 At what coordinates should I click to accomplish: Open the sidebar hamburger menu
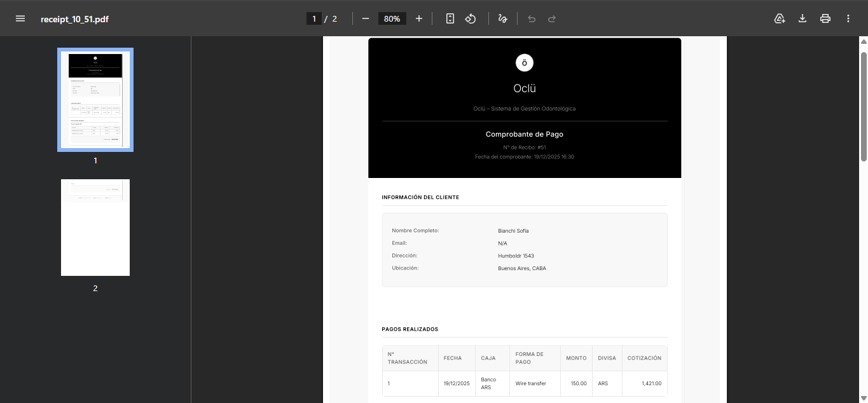(20, 18)
